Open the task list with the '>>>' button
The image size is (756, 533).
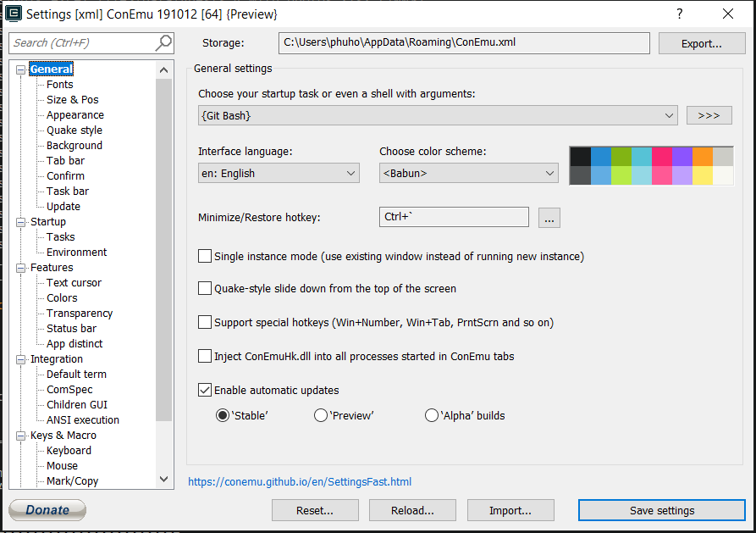pos(709,114)
